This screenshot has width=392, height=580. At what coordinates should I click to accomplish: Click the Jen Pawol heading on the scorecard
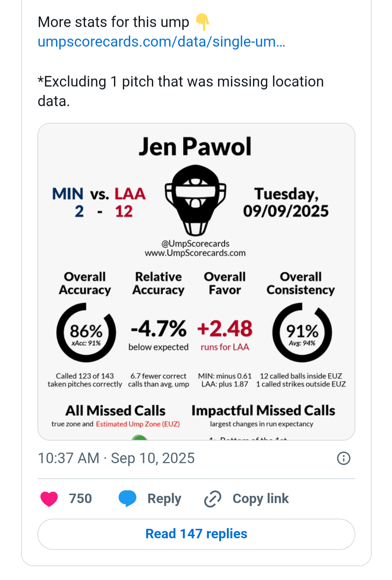[x=195, y=147]
